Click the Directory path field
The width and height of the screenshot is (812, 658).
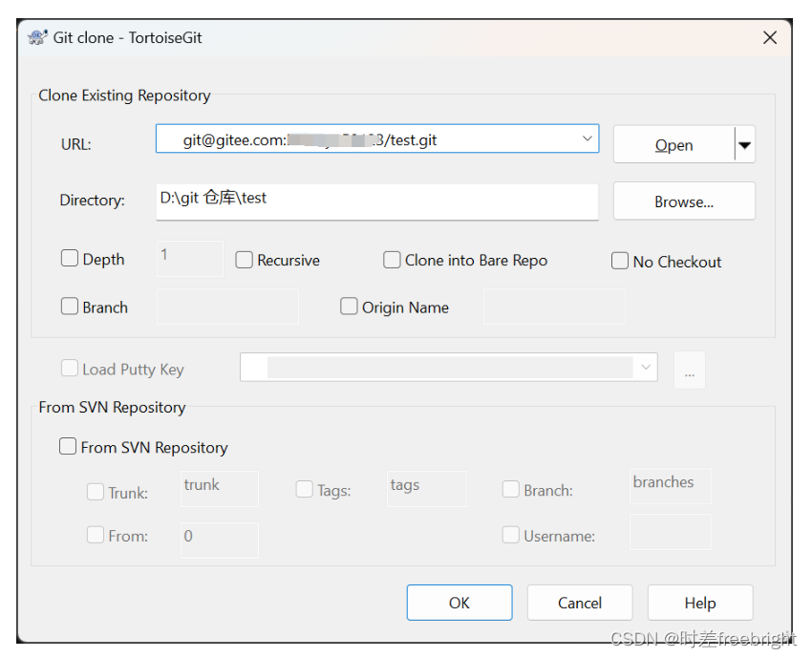point(377,202)
